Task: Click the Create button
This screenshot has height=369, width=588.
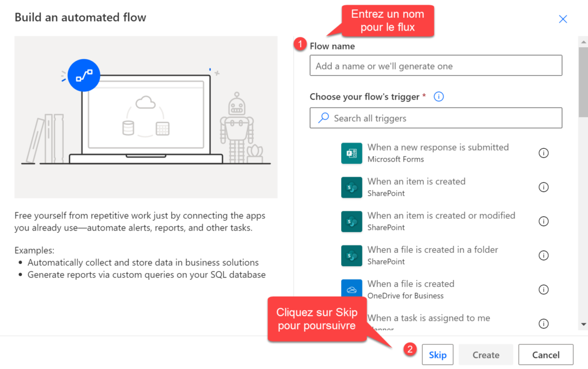Action: 485,354
